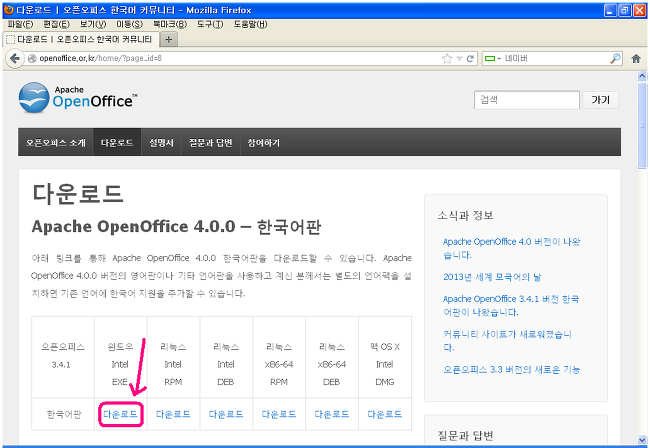Download the Mac OS X Intel DMG version
This screenshot has height=448, width=650.
[385, 414]
